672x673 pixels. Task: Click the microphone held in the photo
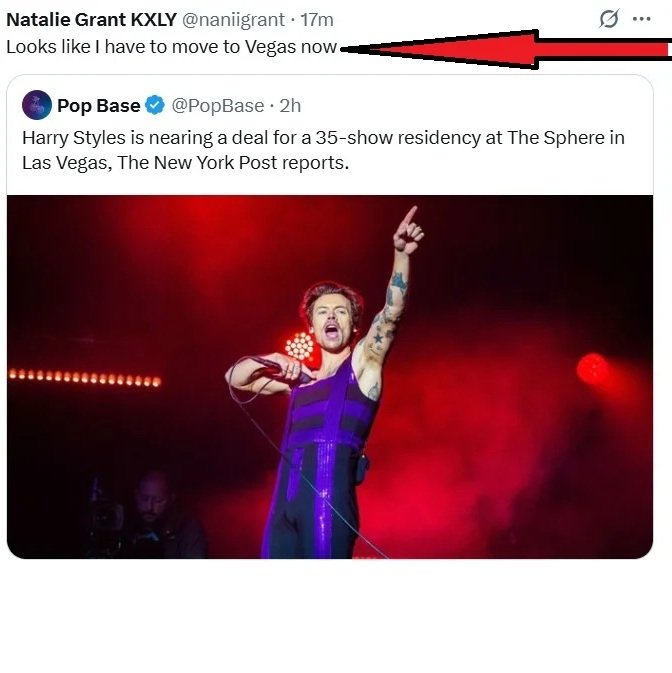tap(268, 366)
